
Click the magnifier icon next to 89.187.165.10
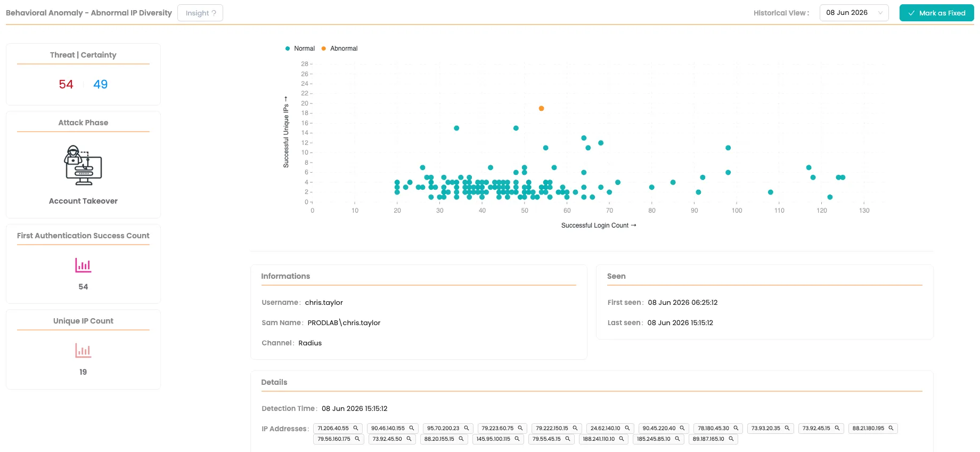[731, 439]
